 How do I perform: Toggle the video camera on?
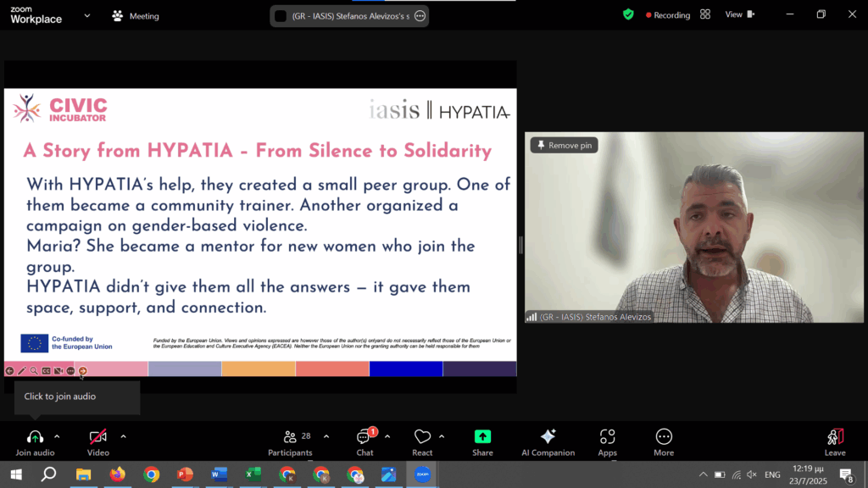[98, 437]
